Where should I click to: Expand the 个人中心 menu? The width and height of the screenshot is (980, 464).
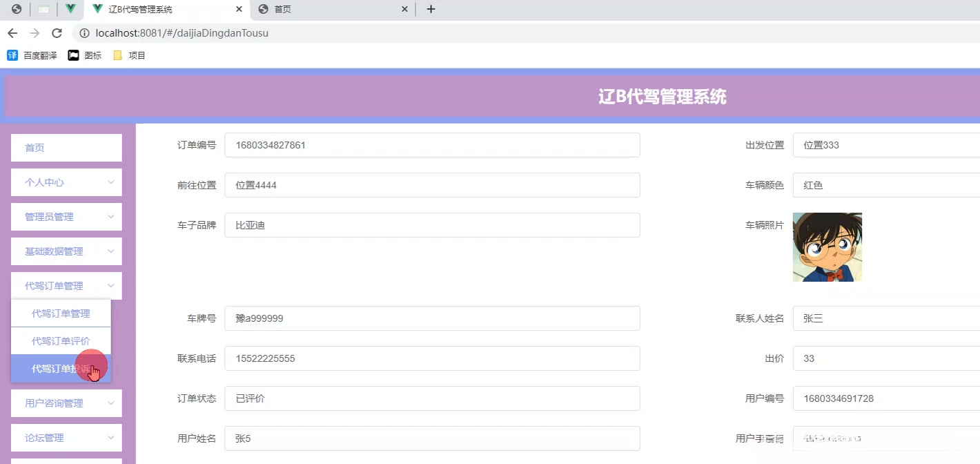pyautogui.click(x=66, y=182)
